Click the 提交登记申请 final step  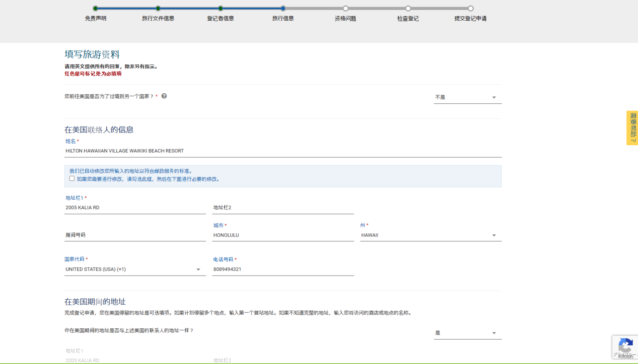pyautogui.click(x=471, y=8)
